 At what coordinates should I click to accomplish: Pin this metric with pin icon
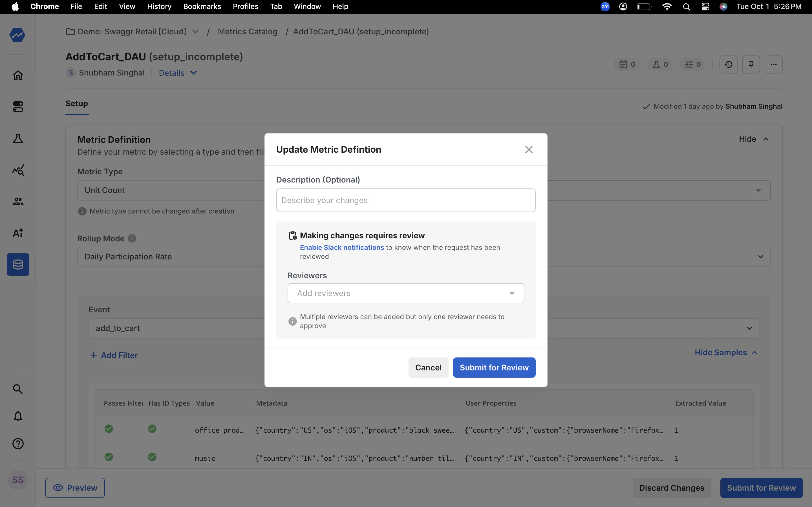(751, 65)
